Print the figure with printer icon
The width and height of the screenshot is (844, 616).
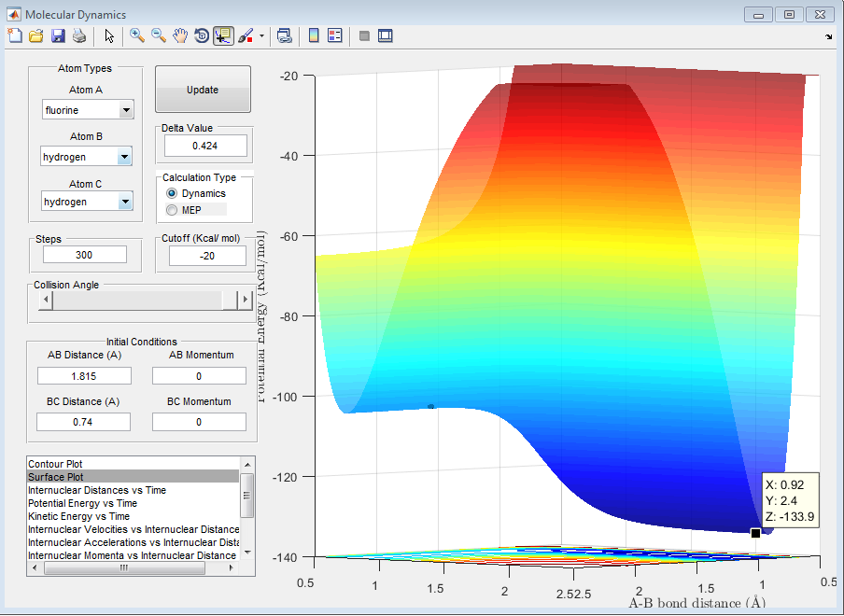(79, 35)
